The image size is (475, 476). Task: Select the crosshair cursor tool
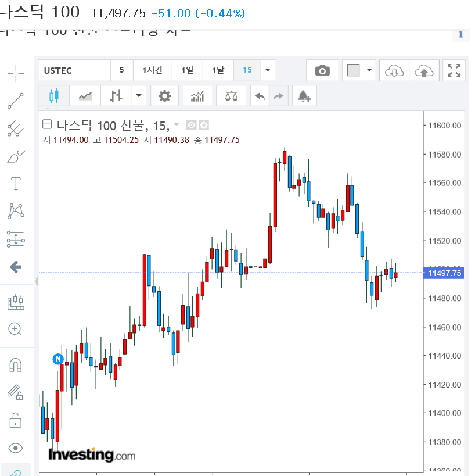point(16,73)
